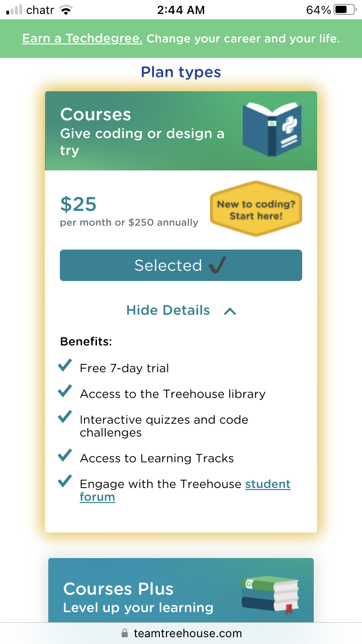The image size is (362, 644).
Task: Tap the $25 price text
Action: pos(78,204)
